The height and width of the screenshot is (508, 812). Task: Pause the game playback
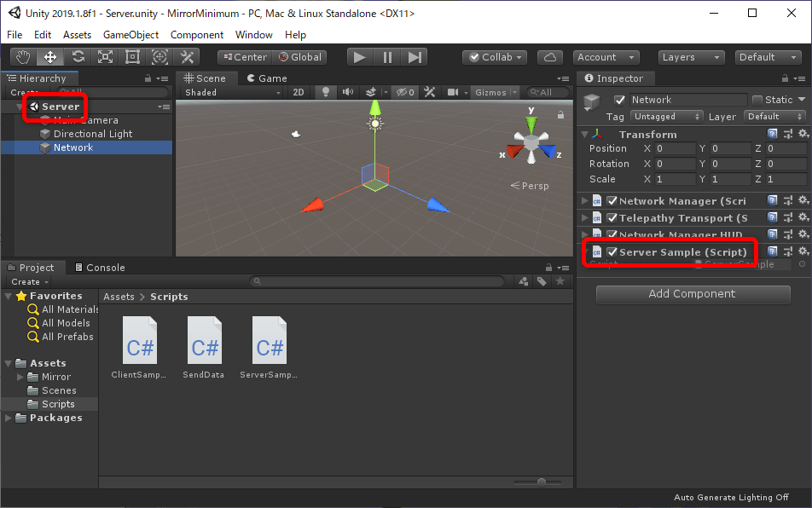coord(387,57)
